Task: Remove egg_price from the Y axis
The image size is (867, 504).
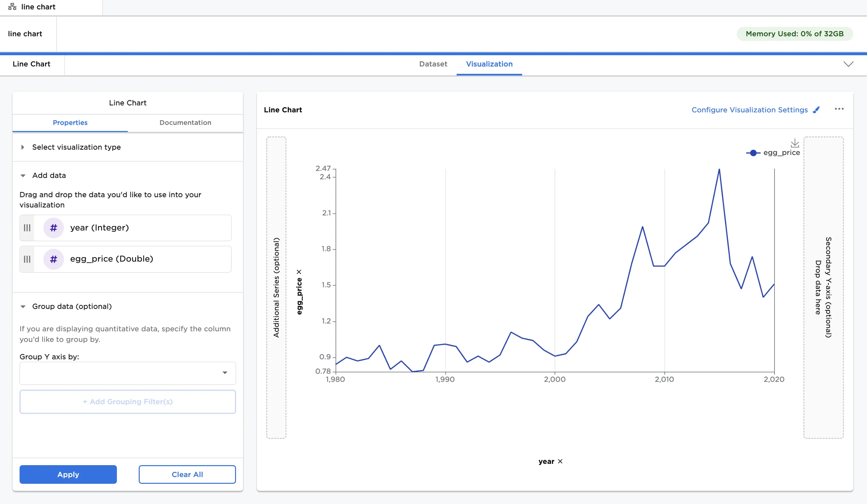Action: click(299, 272)
